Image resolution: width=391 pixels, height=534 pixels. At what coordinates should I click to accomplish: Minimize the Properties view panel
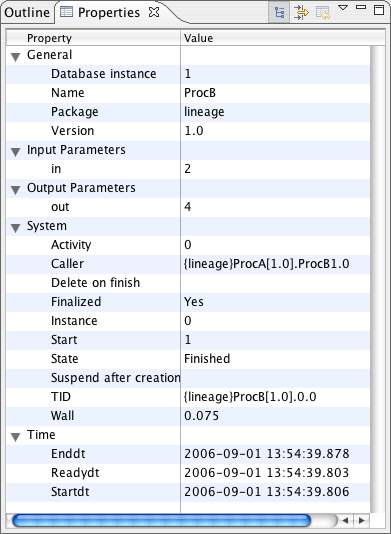361,7
